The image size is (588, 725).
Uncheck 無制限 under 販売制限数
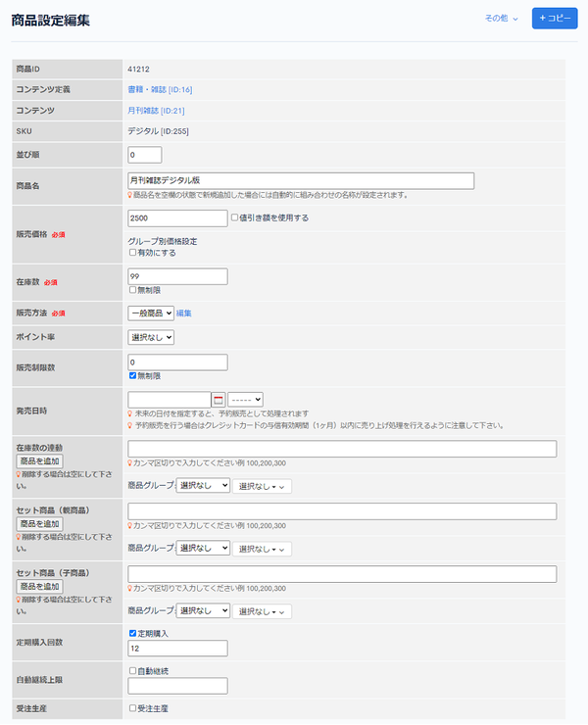132,375
